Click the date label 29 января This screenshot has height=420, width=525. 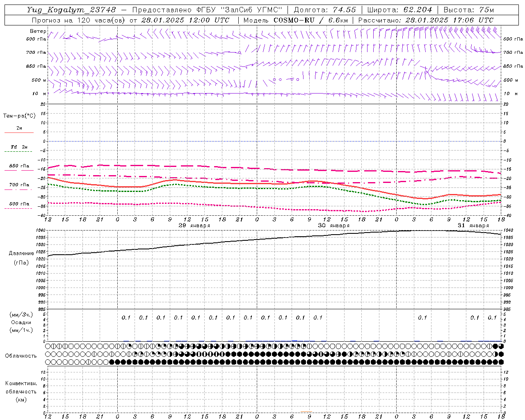(194, 226)
